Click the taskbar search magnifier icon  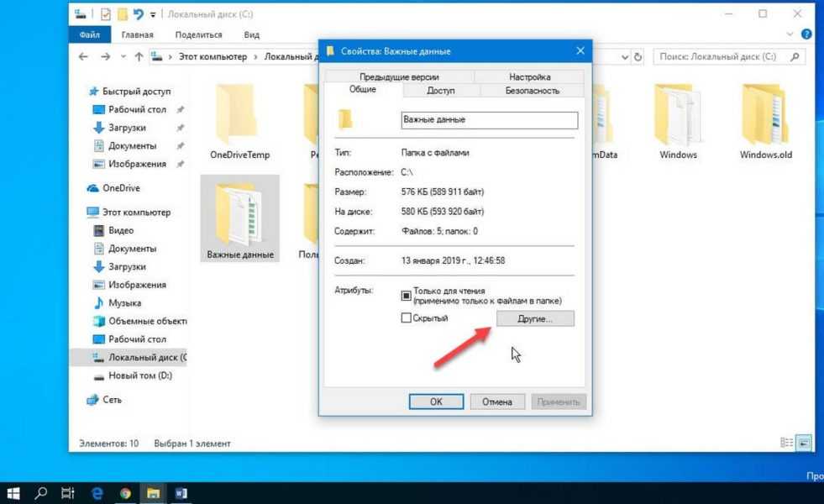point(40,494)
